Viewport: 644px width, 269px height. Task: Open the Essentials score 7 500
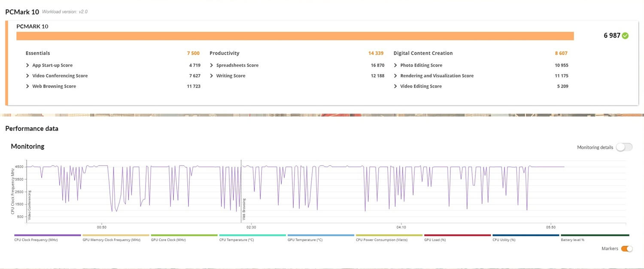pyautogui.click(x=193, y=53)
